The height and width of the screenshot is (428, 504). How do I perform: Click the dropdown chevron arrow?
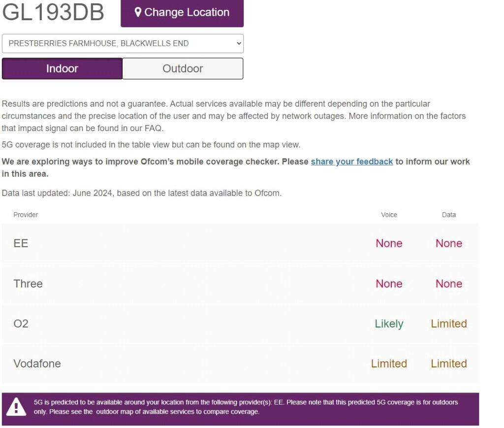tap(239, 43)
